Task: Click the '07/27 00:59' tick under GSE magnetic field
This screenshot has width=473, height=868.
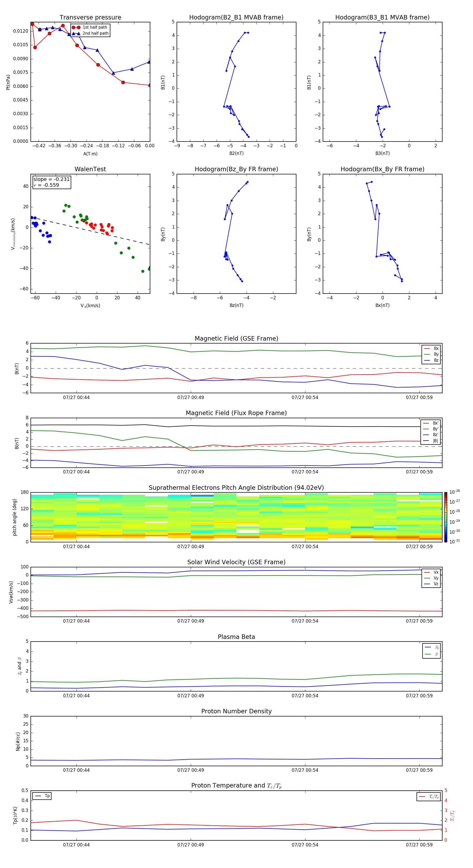Action: (x=419, y=398)
